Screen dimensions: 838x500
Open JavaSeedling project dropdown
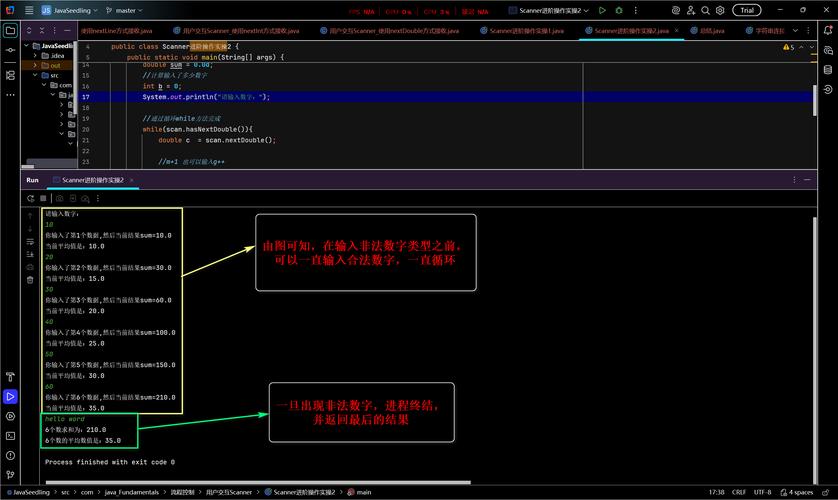69,10
